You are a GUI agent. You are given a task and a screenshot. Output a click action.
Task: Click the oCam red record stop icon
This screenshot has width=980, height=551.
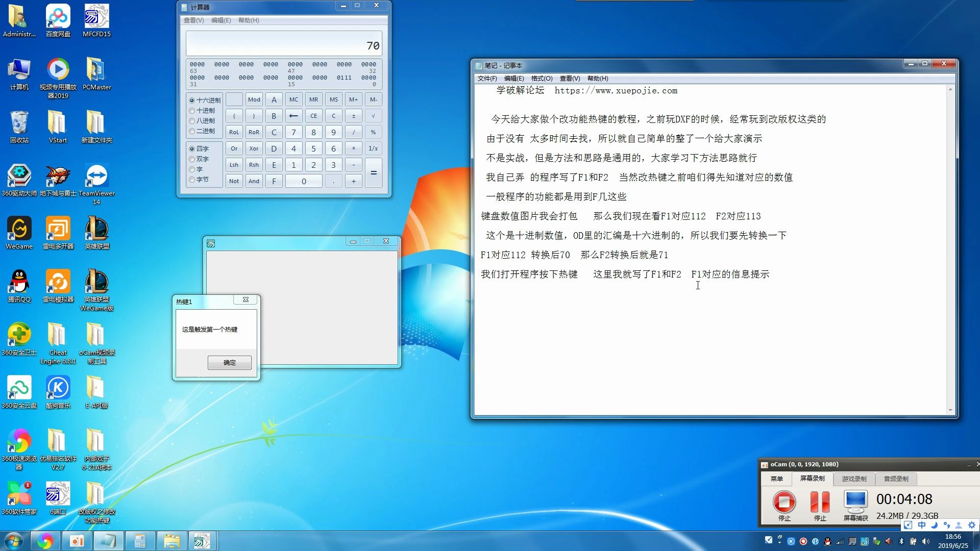point(784,502)
